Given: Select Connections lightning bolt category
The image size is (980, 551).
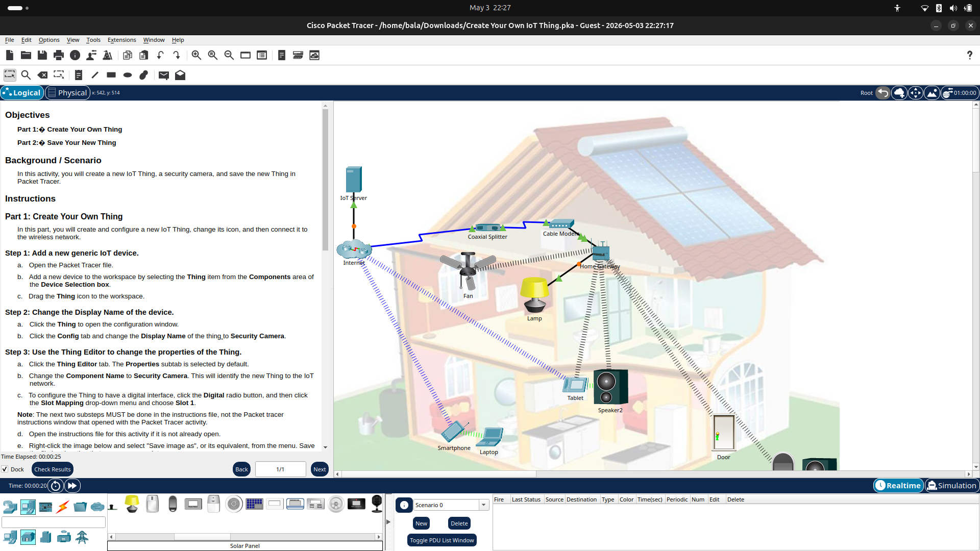Looking at the screenshot, I should [x=63, y=507].
